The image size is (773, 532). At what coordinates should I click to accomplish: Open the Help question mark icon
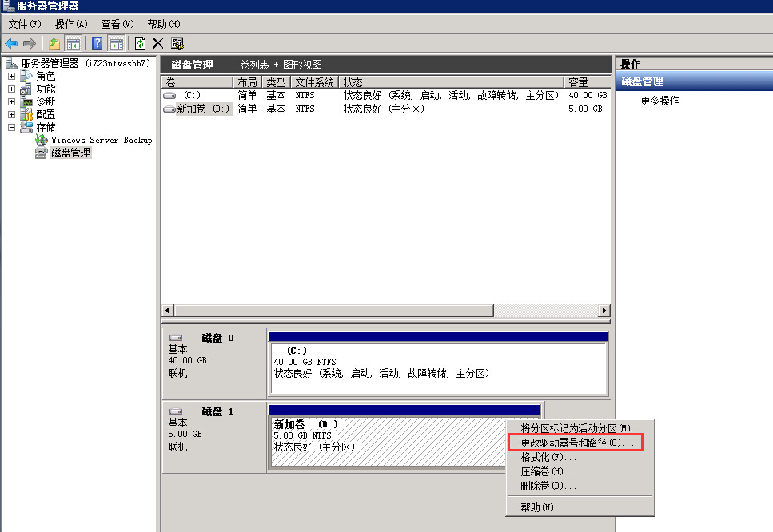98,43
